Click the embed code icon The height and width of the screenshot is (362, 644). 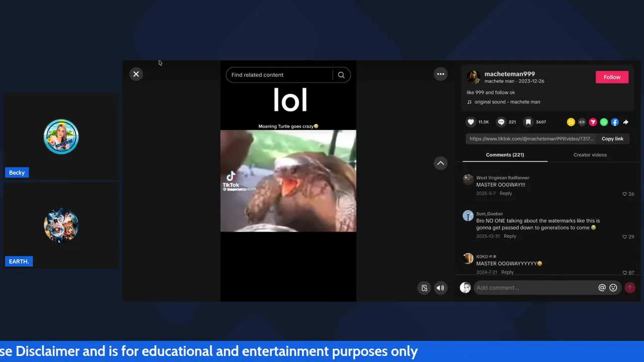tap(582, 122)
